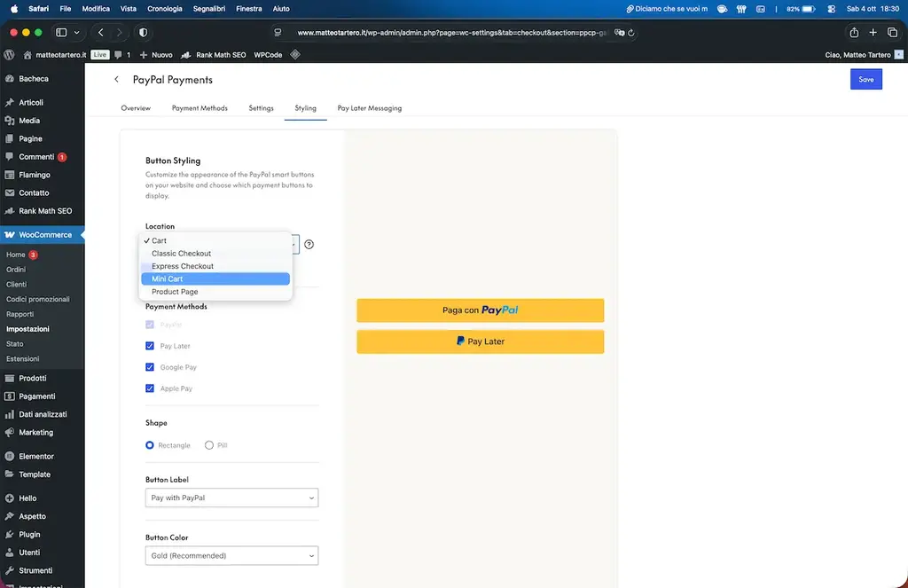Choose Mini Cart from the location list
The width and height of the screenshot is (908, 588).
[215, 278]
